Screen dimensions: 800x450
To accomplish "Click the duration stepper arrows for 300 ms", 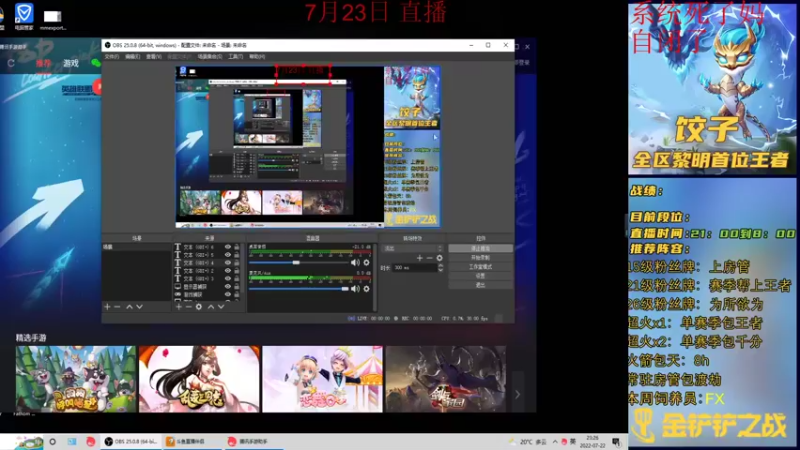I will tap(441, 267).
